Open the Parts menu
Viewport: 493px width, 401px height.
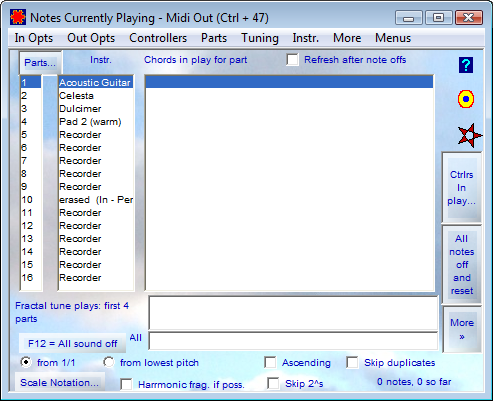214,38
